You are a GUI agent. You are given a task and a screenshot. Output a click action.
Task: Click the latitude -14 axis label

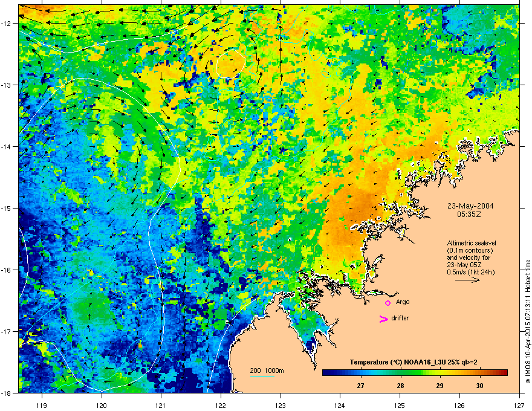(7, 146)
